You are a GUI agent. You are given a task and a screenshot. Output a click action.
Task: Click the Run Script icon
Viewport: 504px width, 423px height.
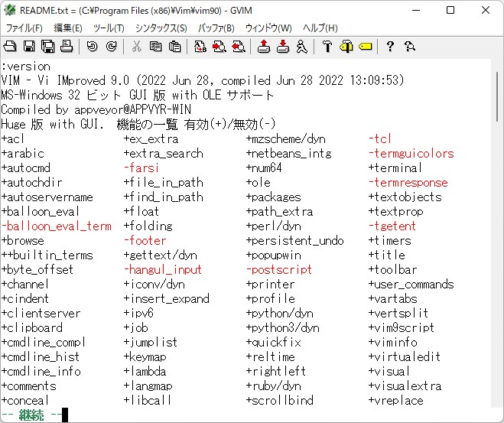pos(301,47)
